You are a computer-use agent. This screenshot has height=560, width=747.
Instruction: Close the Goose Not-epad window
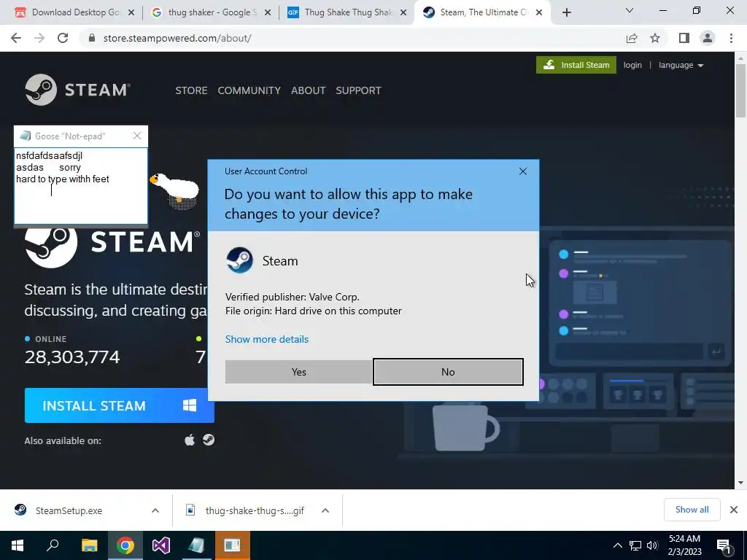click(137, 136)
